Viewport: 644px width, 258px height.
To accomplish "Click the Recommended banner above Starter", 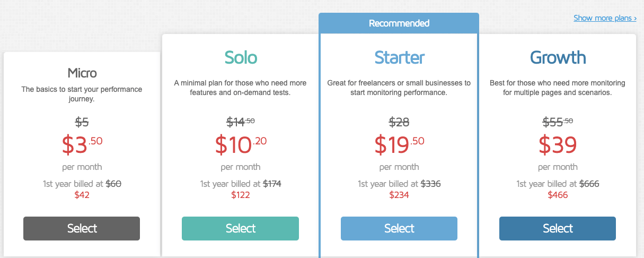I will 399,23.
